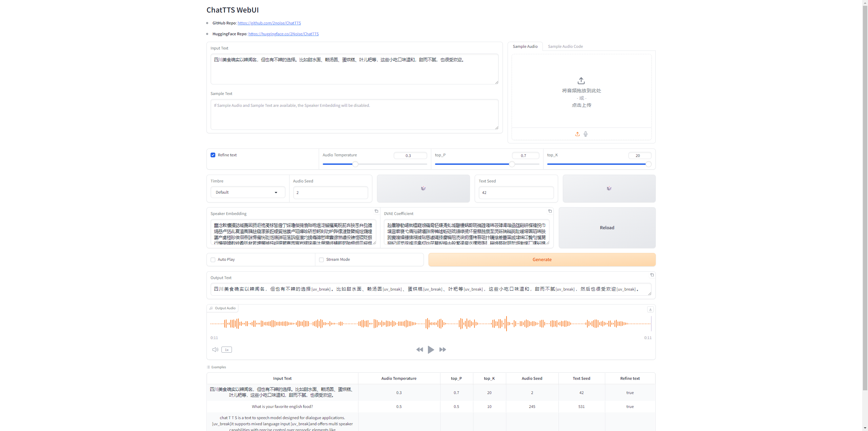Focus the Input Text box
The height and width of the screenshot is (431, 868).
click(x=354, y=69)
